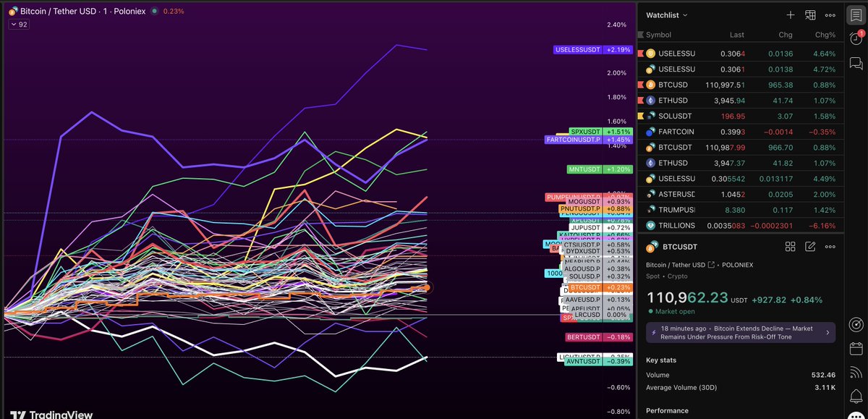Click the edit note icon beside BTCUSDT

[810, 247]
